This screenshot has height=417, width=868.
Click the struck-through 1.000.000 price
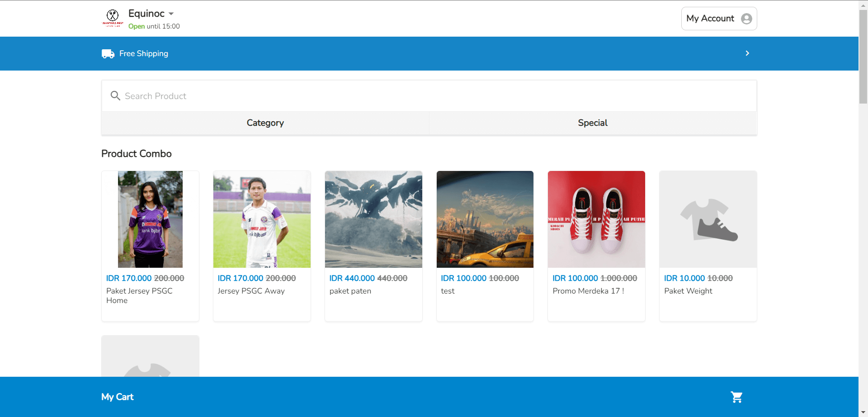(x=618, y=278)
